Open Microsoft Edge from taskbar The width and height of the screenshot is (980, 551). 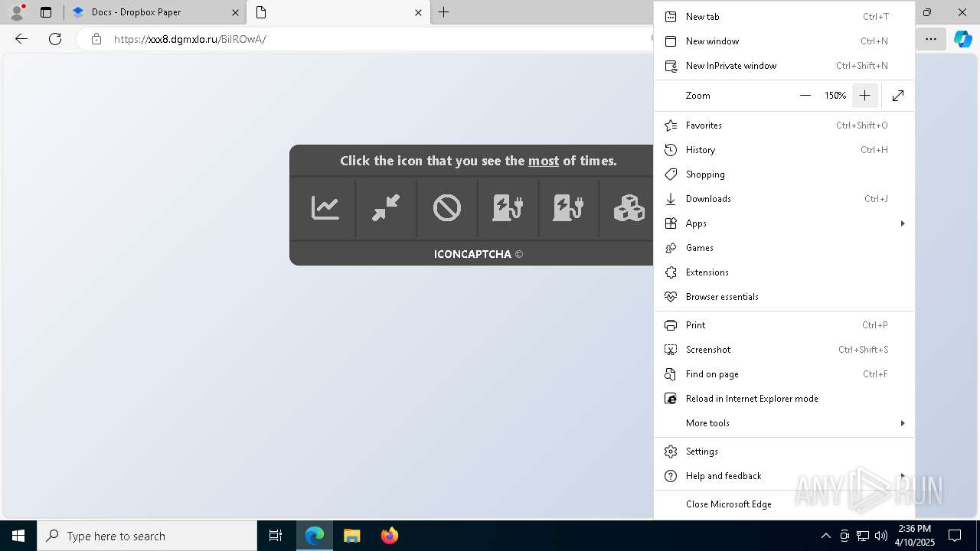coord(315,536)
